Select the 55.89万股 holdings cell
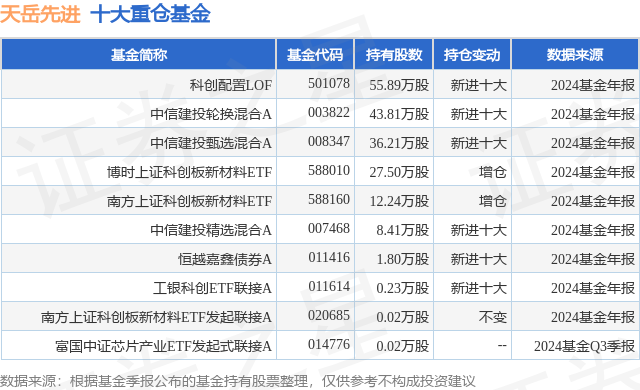This screenshot has height=390, width=640. pyautogui.click(x=399, y=85)
